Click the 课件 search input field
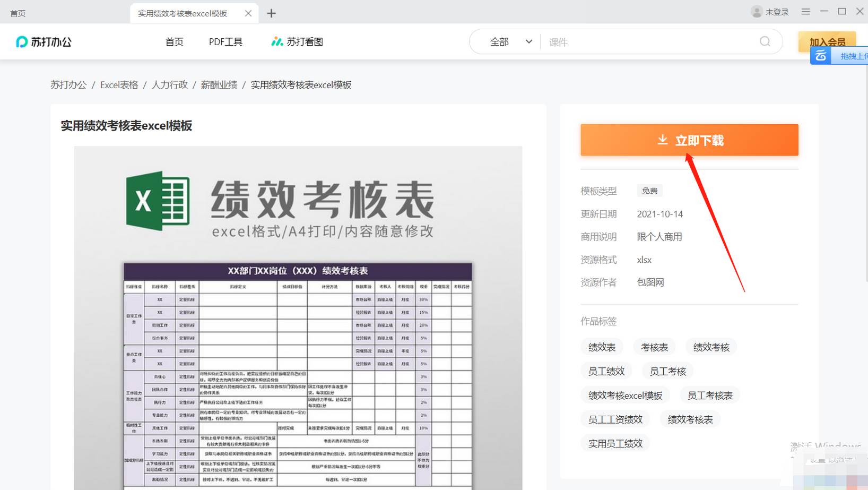The width and height of the screenshot is (868, 490). 650,42
